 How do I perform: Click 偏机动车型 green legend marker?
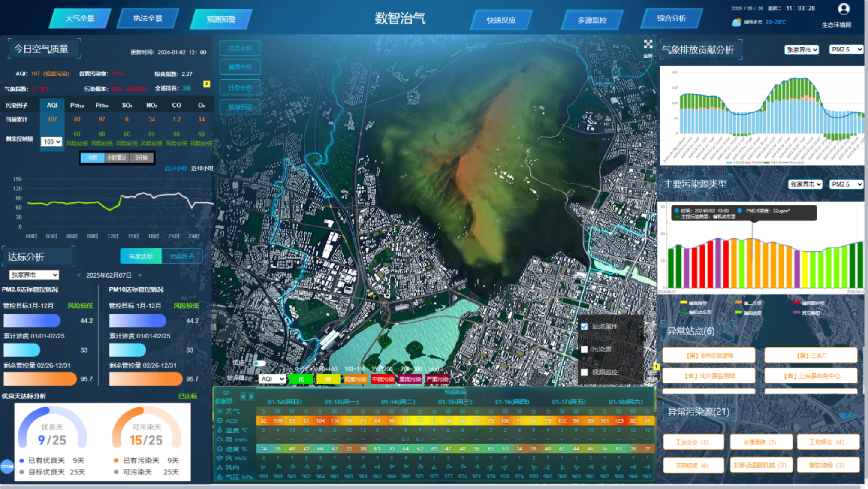(x=684, y=312)
